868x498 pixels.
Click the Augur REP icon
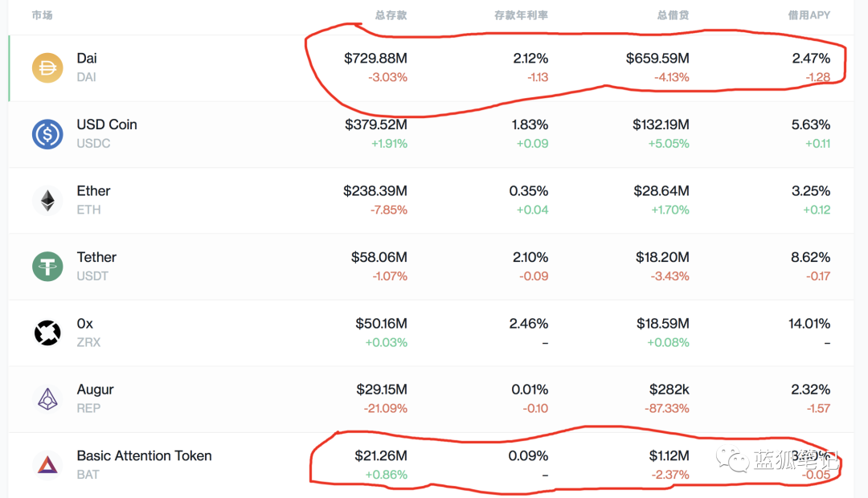(47, 399)
